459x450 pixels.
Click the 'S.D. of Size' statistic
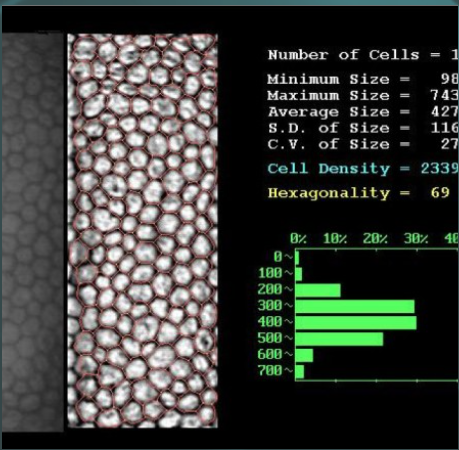363,128
